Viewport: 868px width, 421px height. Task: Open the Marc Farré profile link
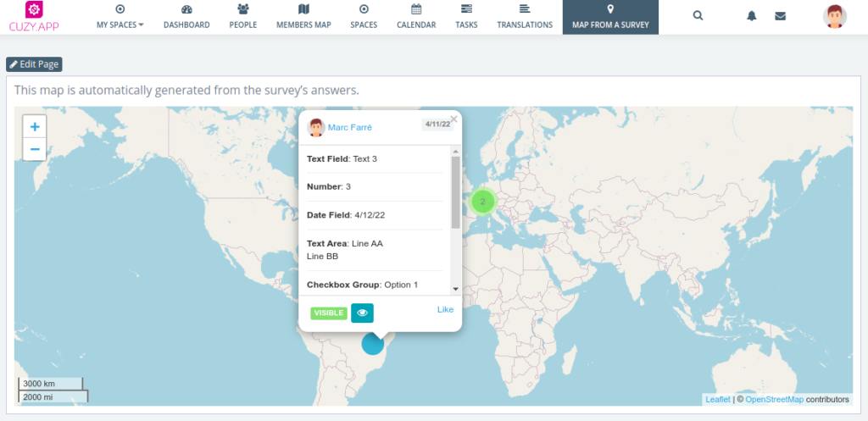point(349,127)
